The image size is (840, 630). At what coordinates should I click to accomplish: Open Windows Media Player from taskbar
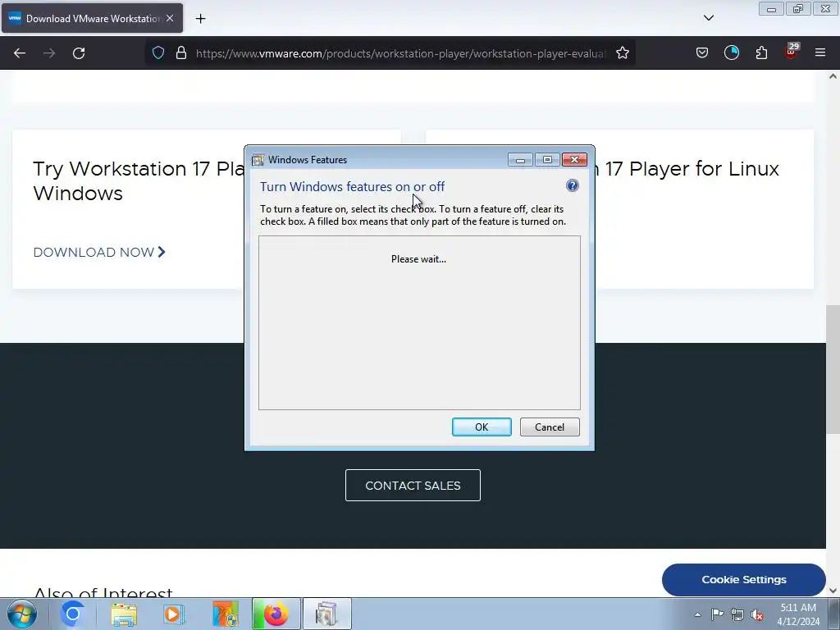pyautogui.click(x=174, y=614)
